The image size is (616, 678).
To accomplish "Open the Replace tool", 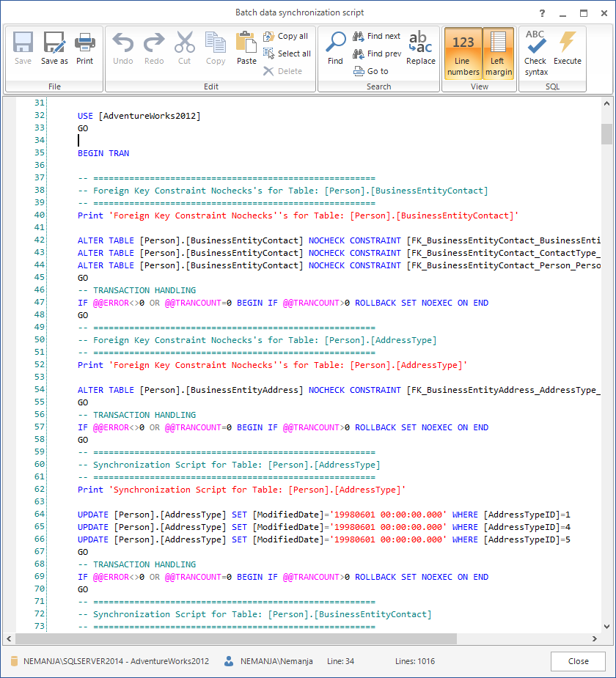I will (x=420, y=48).
